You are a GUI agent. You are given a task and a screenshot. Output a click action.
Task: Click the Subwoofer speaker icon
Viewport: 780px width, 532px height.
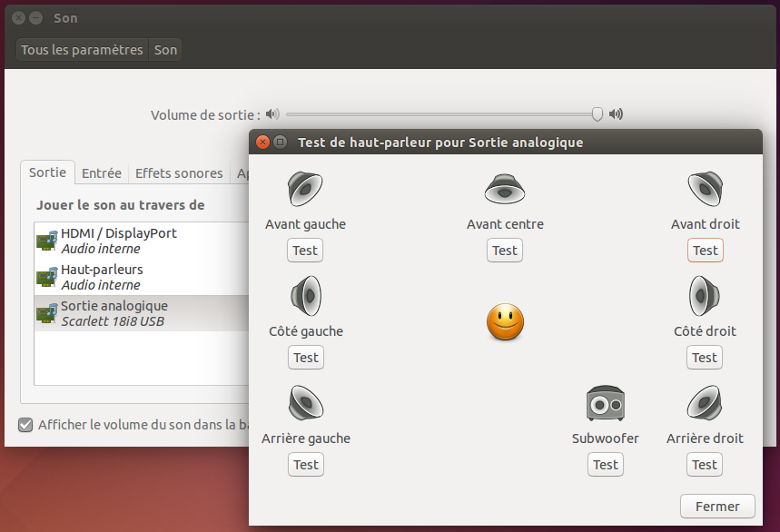click(606, 403)
